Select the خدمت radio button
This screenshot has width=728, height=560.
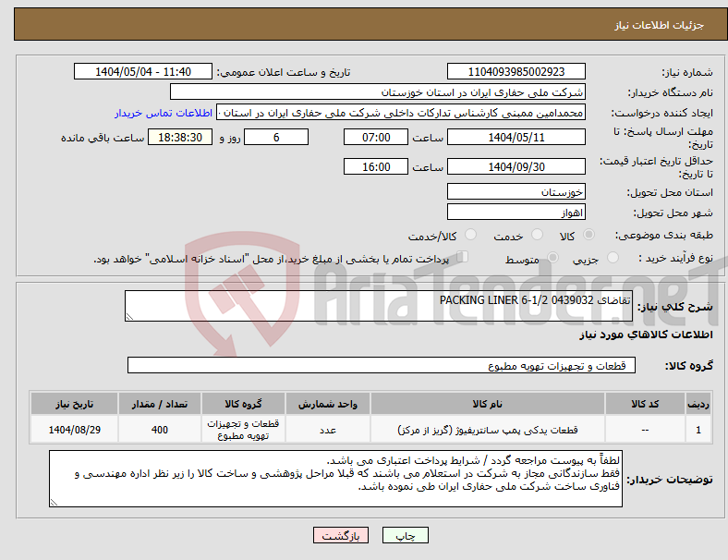point(537,235)
